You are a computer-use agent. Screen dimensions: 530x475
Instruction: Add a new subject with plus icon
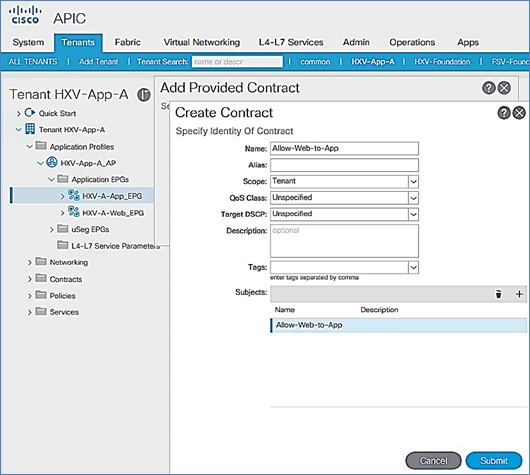(x=519, y=294)
